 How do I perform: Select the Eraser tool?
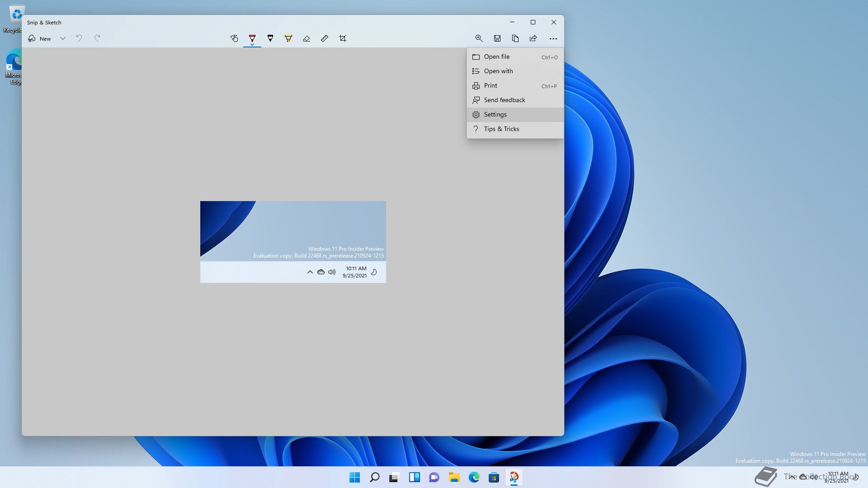point(307,38)
